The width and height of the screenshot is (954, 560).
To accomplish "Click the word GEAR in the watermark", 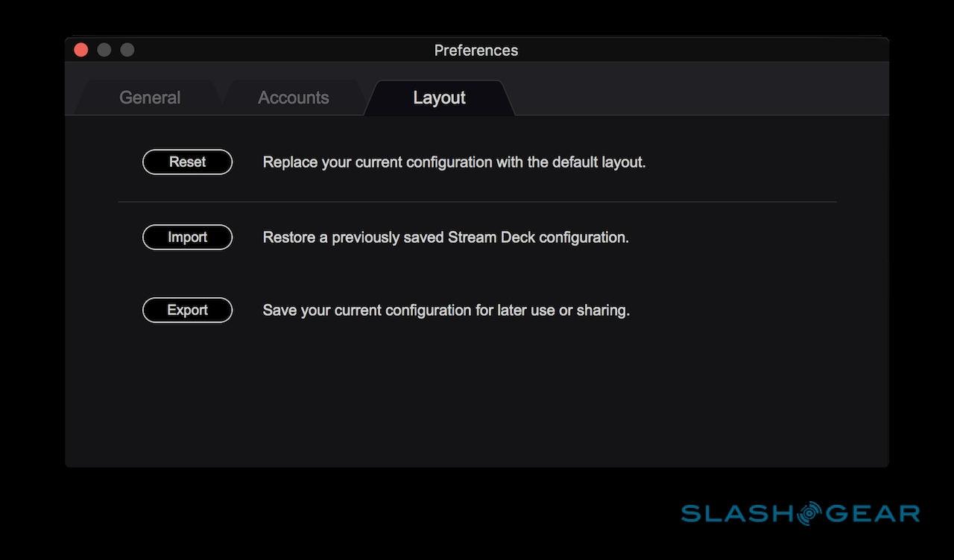I will (872, 513).
